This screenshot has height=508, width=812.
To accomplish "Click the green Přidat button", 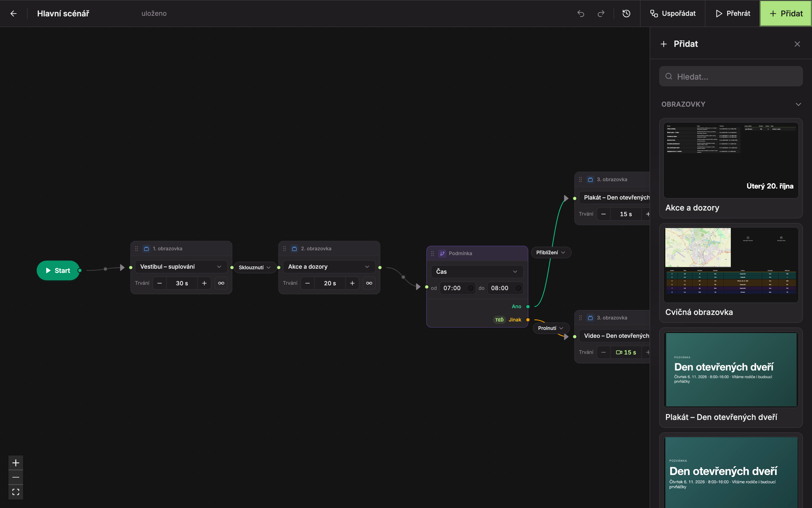I will (x=786, y=14).
